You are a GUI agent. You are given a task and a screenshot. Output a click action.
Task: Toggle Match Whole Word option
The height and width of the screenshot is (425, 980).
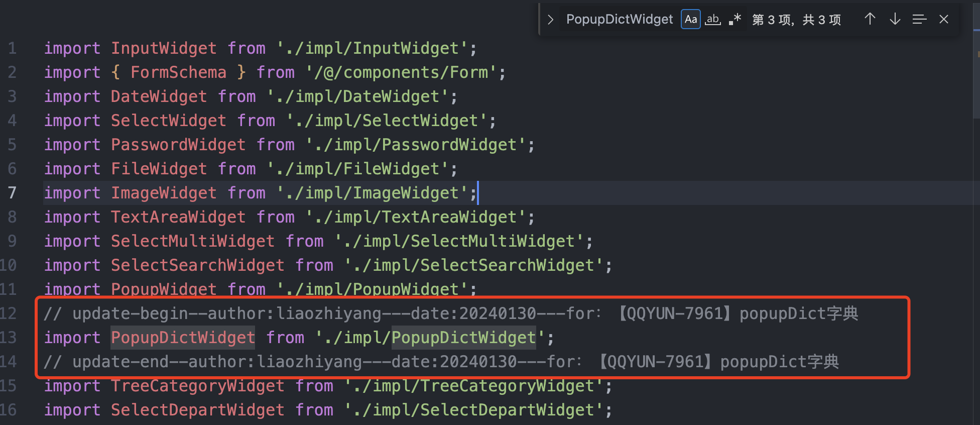[713, 20]
